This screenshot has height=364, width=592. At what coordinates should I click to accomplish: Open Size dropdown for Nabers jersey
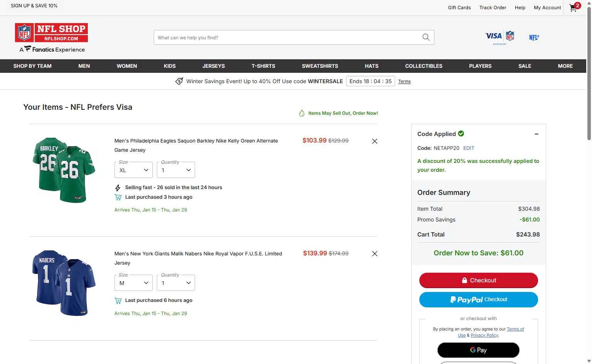[x=133, y=283]
